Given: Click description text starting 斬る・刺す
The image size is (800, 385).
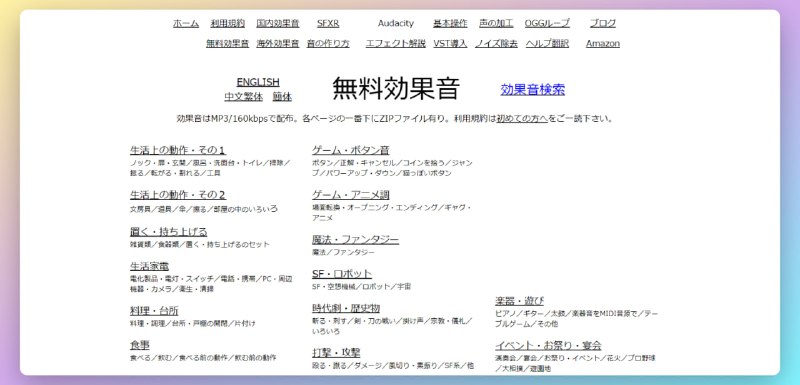Looking at the screenshot, I should pyautogui.click(x=392, y=326).
